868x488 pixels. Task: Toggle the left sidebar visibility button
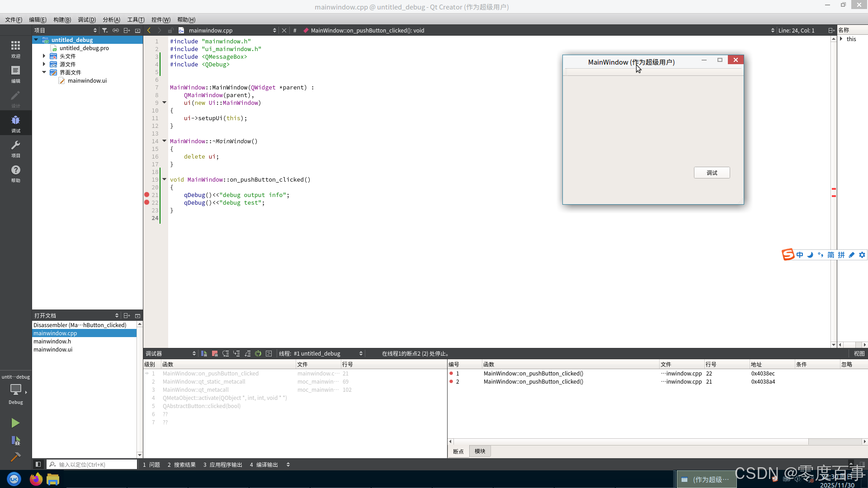tap(38, 464)
